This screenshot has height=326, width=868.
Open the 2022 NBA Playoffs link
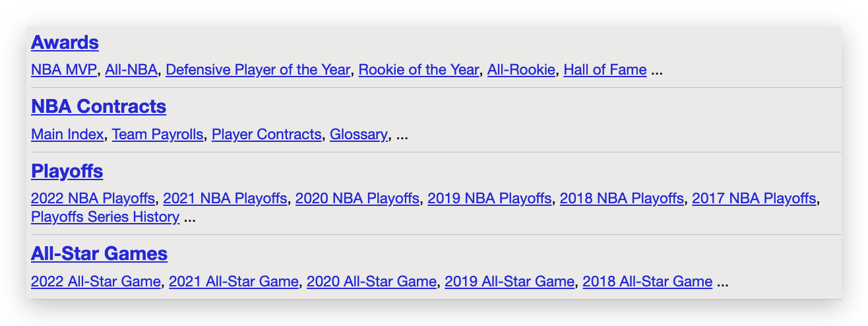[93, 199]
